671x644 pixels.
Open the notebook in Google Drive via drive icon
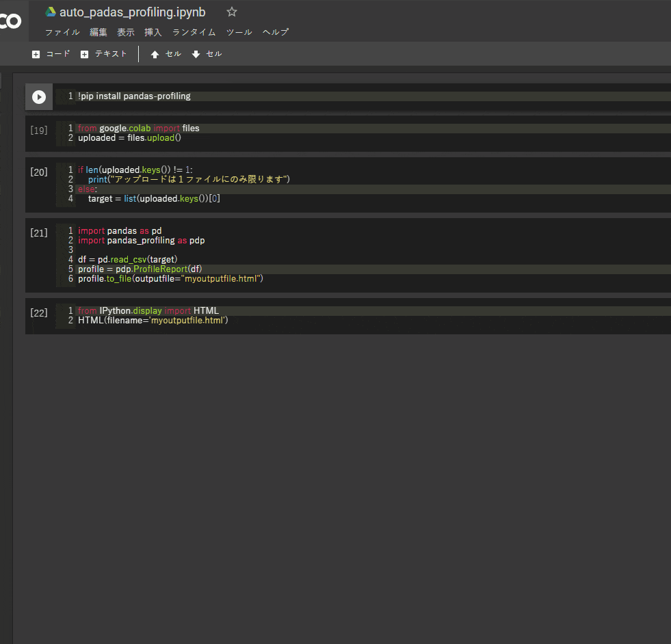click(x=50, y=12)
